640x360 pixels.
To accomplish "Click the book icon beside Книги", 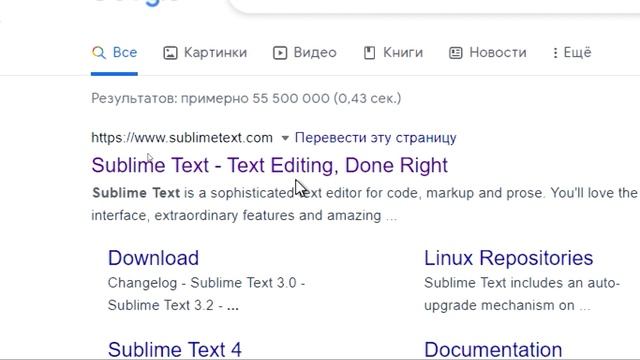I will coord(369,53).
